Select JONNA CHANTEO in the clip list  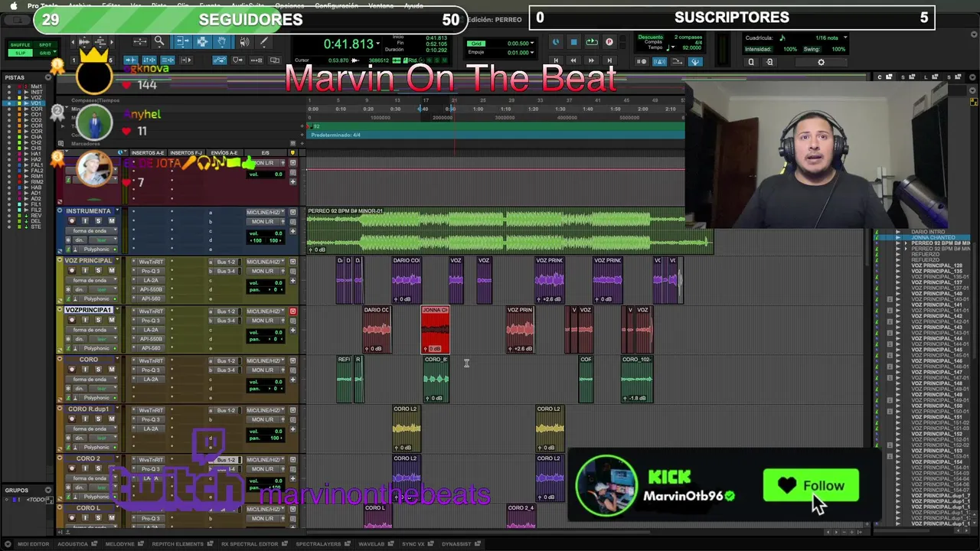(x=934, y=238)
